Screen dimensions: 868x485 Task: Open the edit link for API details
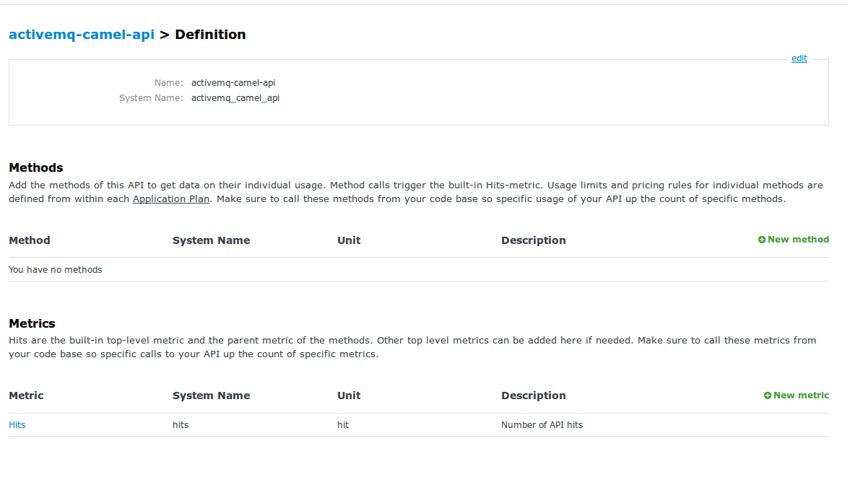point(799,58)
